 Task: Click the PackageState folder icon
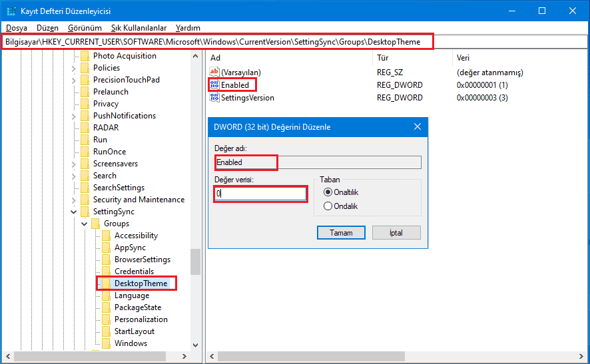107,307
